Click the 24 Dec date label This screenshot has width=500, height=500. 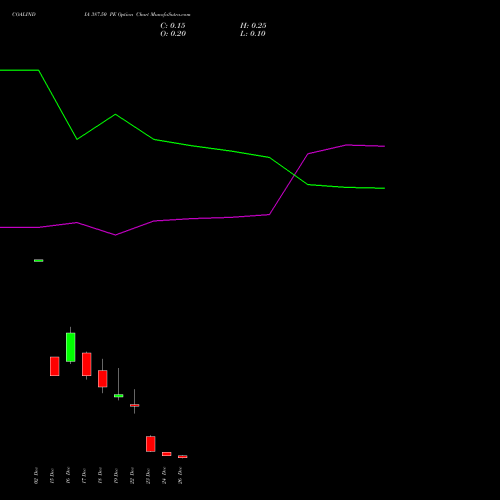pyautogui.click(x=164, y=476)
